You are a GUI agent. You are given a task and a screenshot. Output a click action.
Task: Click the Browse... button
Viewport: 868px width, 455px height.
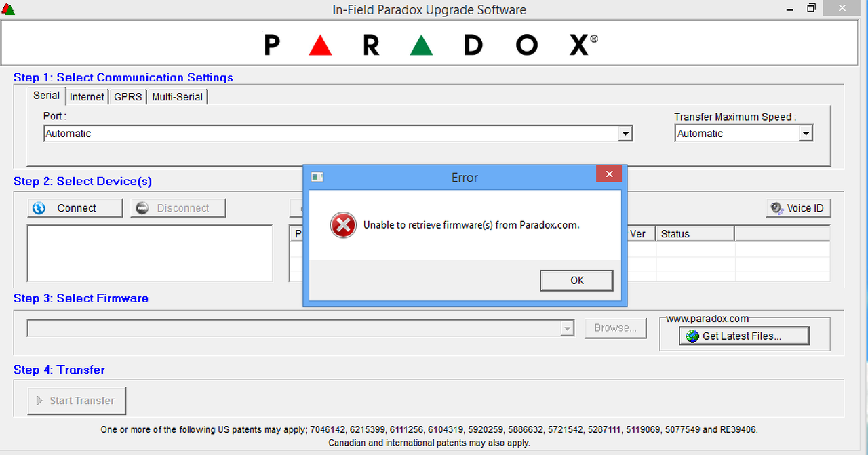(616, 328)
